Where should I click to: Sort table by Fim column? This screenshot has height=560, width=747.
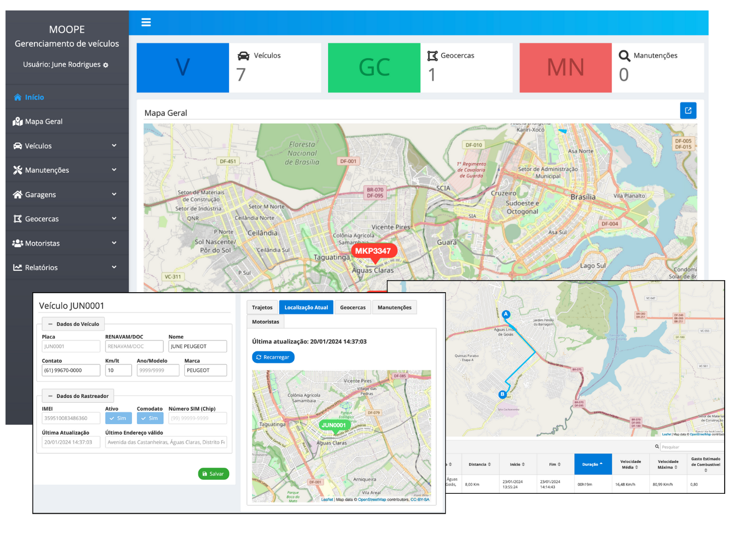555,464
